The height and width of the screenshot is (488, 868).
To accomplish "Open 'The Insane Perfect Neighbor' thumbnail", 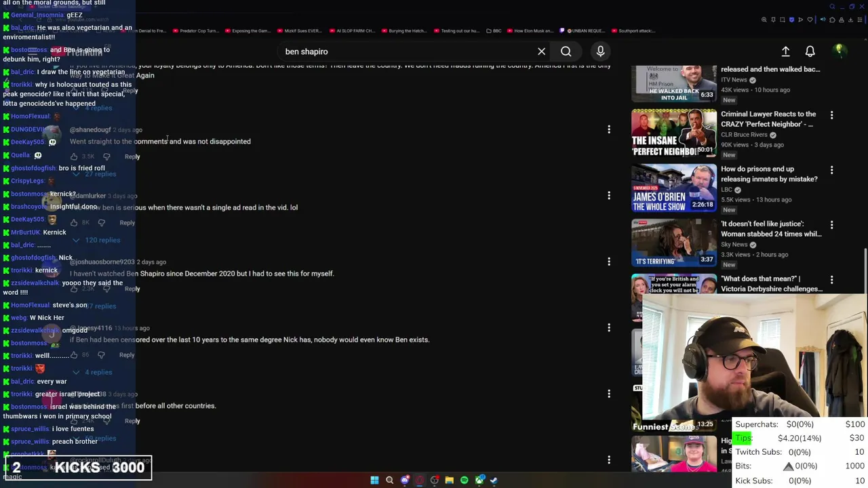I will click(674, 133).
